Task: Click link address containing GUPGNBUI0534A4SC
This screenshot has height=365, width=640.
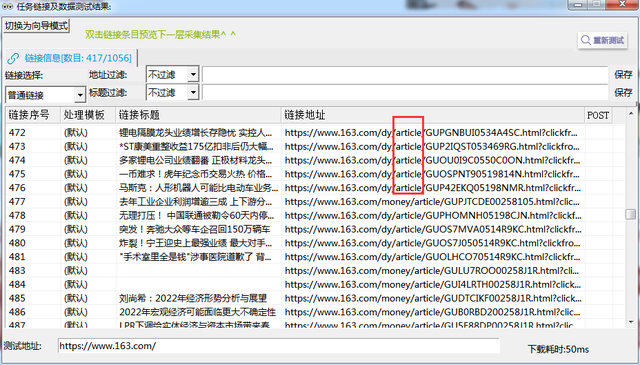Action: click(431, 132)
